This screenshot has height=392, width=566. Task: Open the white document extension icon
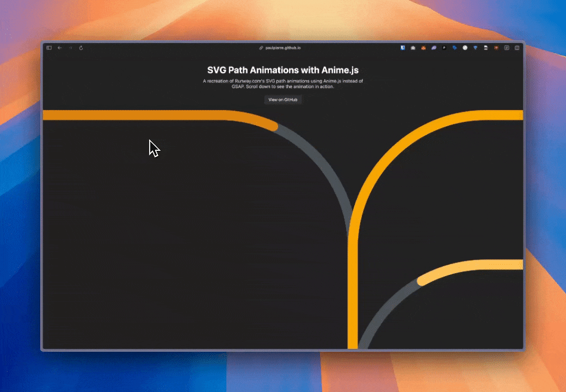[x=485, y=48]
